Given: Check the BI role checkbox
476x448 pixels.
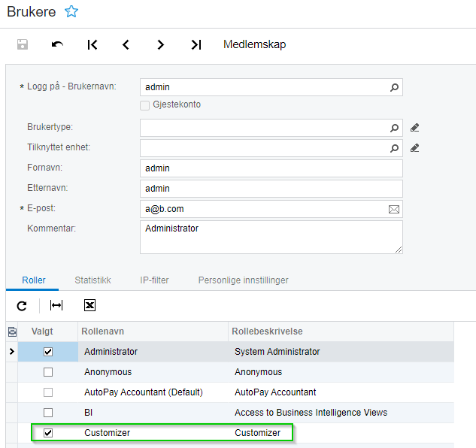Looking at the screenshot, I should click(48, 413).
